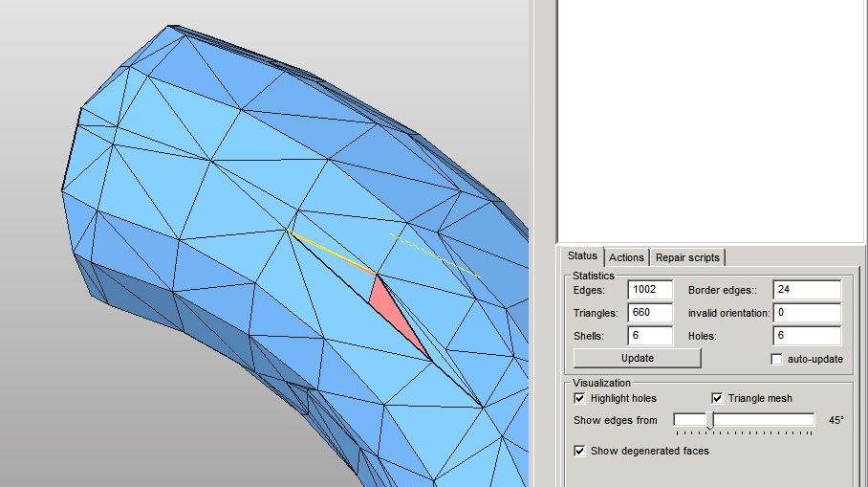Click the dashed yellow line on the mesh
868x487 pixels.
pos(435,255)
